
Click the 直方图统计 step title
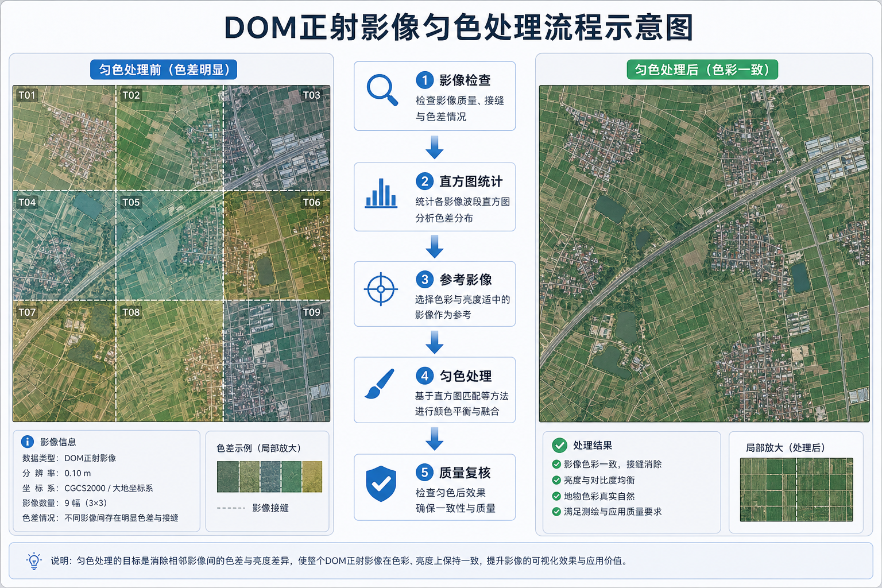[471, 181]
